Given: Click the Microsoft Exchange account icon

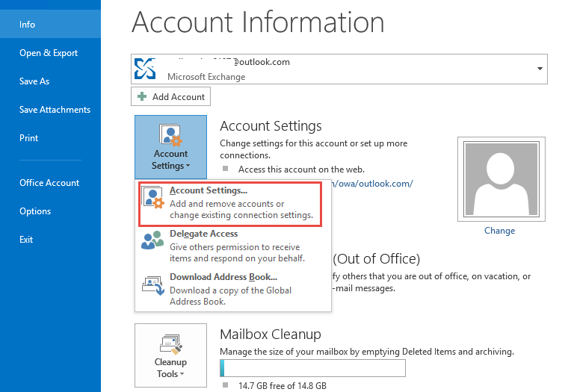Looking at the screenshot, I should coord(145,69).
